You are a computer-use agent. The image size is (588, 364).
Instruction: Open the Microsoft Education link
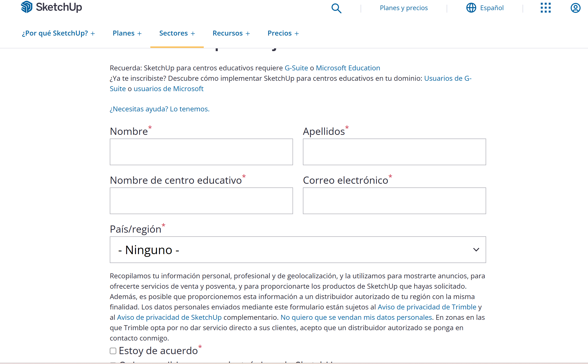[348, 68]
